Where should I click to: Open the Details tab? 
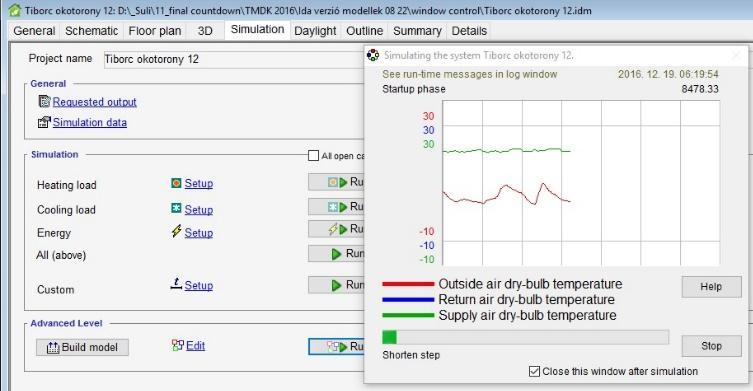(469, 31)
